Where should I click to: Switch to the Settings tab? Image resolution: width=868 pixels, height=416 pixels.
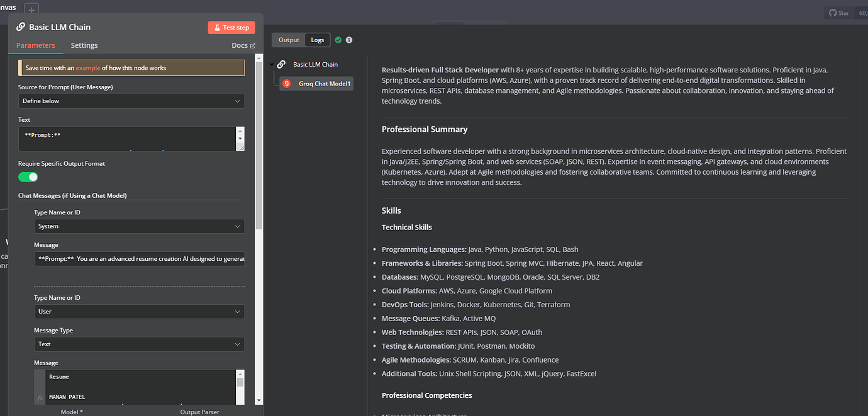click(x=84, y=45)
